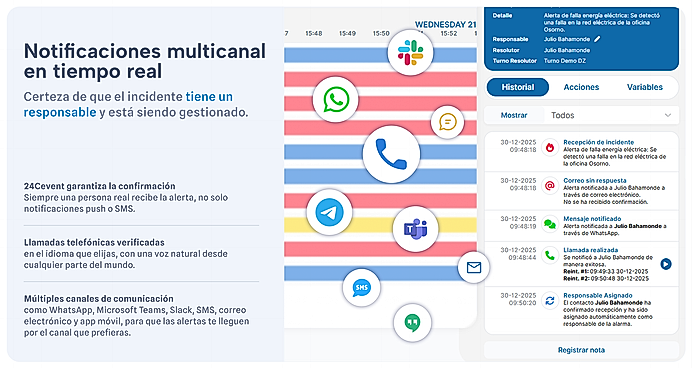Click the '30-12-2025 09:50:20' timestamp
Viewport: 692px width, 368px height.
point(518,299)
